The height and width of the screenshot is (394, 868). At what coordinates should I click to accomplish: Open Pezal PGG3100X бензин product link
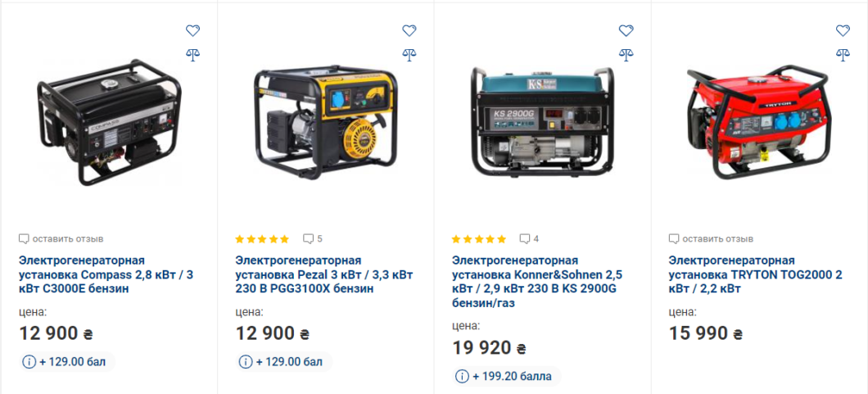coord(323,274)
